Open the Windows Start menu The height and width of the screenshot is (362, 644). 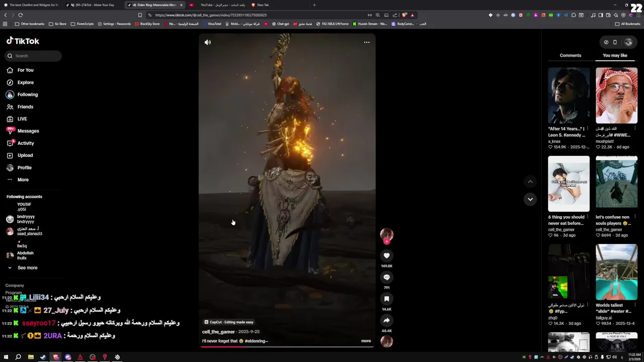tap(6, 357)
